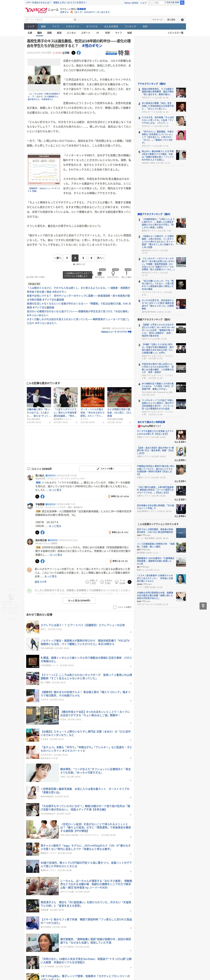Click blue search button at top right
Screen dimensions: 210x980
[x=182, y=3]
